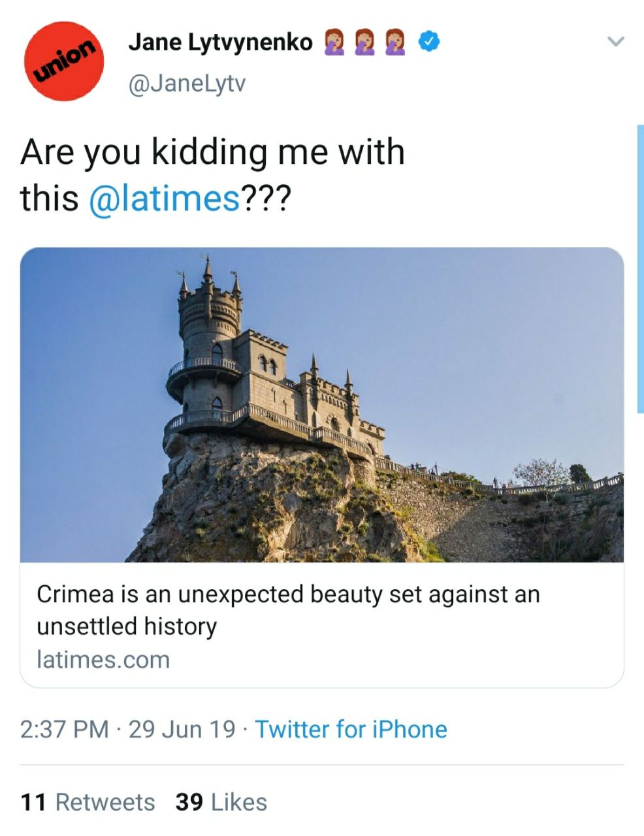Viewport: 644px width, 836px height.
Task: Click the @JaneLytv handle
Action: [x=186, y=84]
